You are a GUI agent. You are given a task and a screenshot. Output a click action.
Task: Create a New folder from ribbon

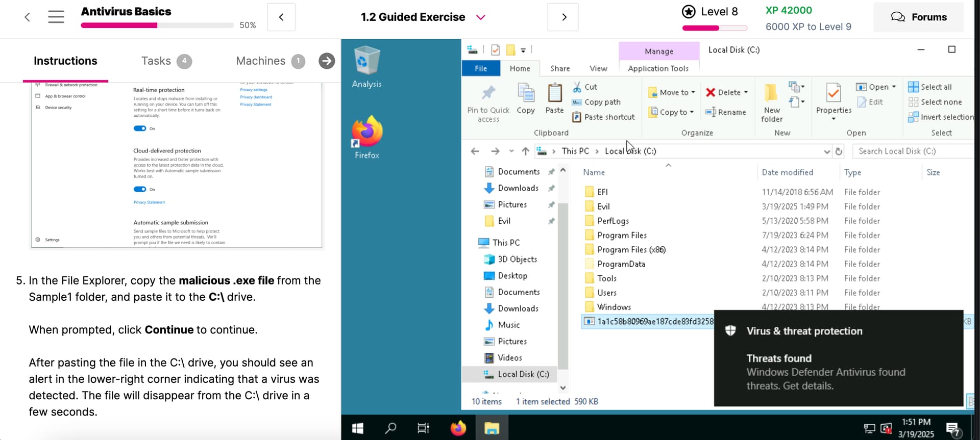(x=772, y=103)
